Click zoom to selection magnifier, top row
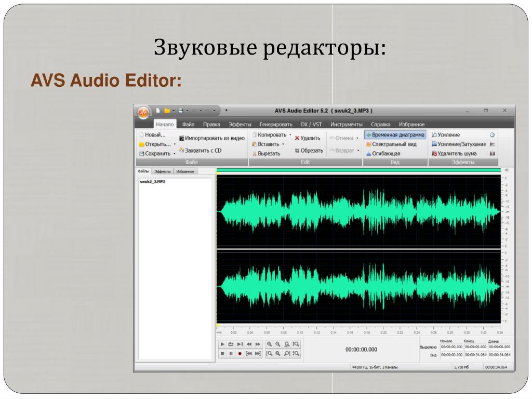Viewport: 532px width, 399px height. 287,344
